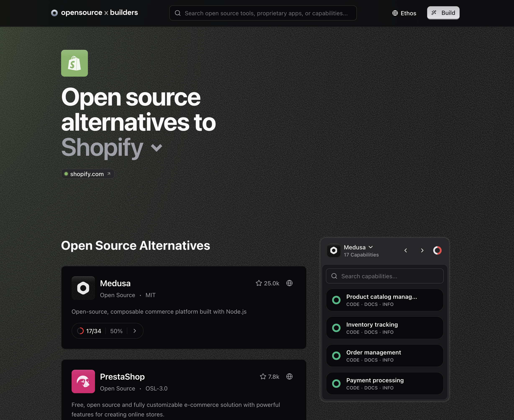Click the star icon showing 25.0k for Medusa
This screenshot has width=514, height=420.
[259, 283]
